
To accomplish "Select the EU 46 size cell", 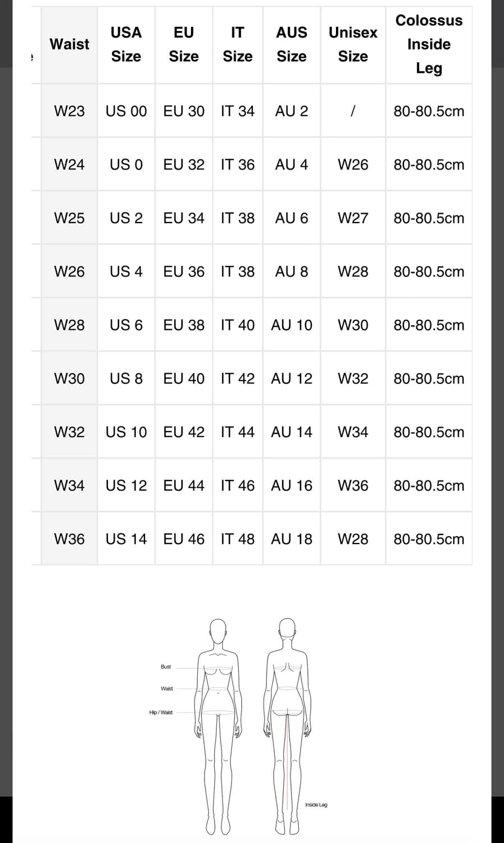I will click(x=184, y=539).
